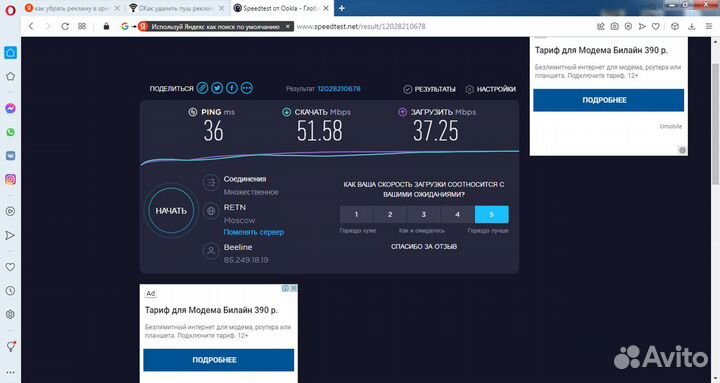Open Instagram in the sidebar
The width and height of the screenshot is (720, 383).
tap(10, 180)
